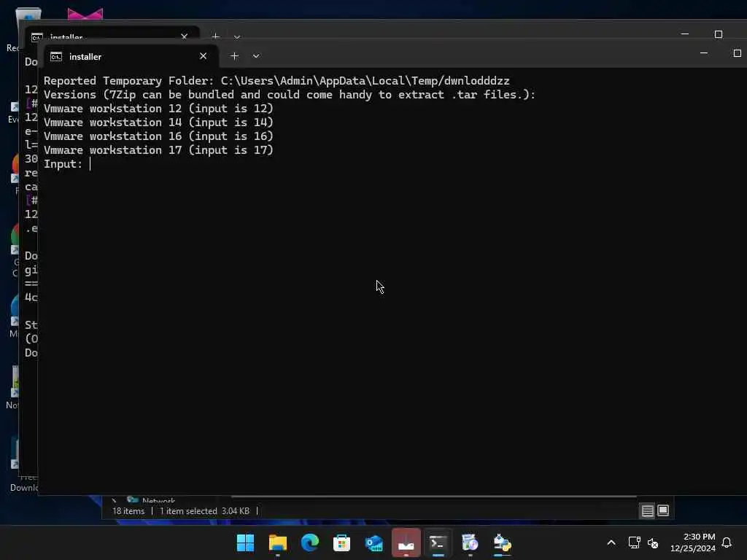The image size is (747, 560).
Task: Close the back terminal's installer tab
Action: 185,36
